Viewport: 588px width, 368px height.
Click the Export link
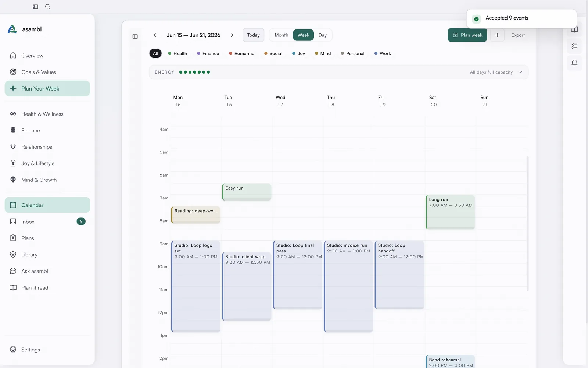[x=518, y=35]
